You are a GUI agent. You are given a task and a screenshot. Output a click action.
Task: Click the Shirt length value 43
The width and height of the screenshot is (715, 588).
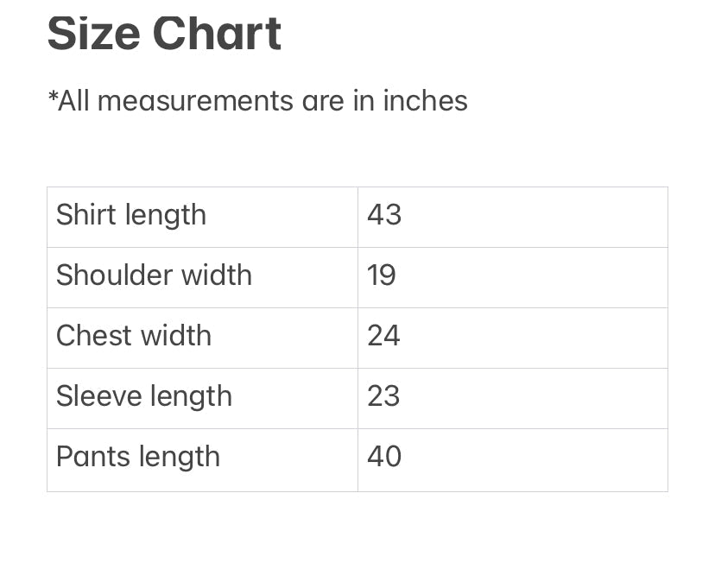384,215
